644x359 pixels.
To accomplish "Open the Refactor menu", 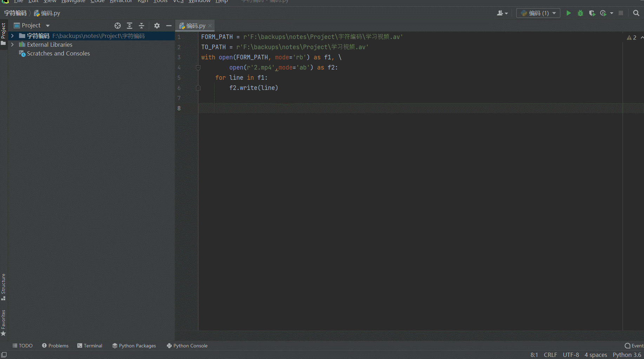I will pos(121,1).
